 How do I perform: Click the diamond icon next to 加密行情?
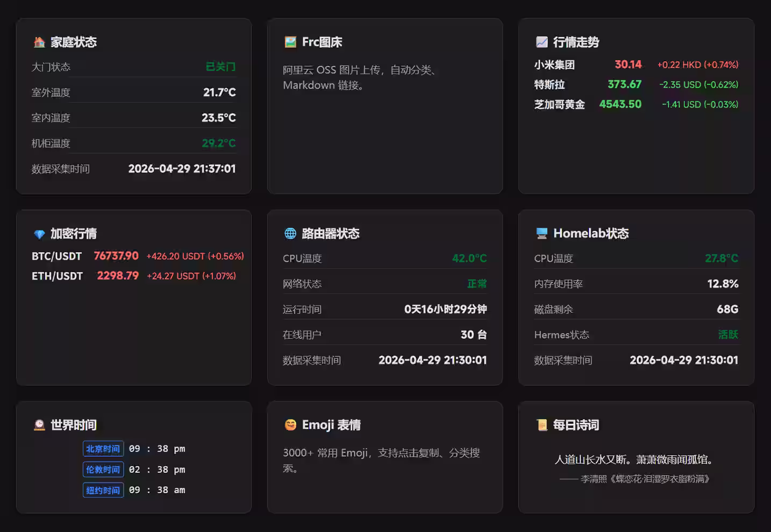click(39, 234)
